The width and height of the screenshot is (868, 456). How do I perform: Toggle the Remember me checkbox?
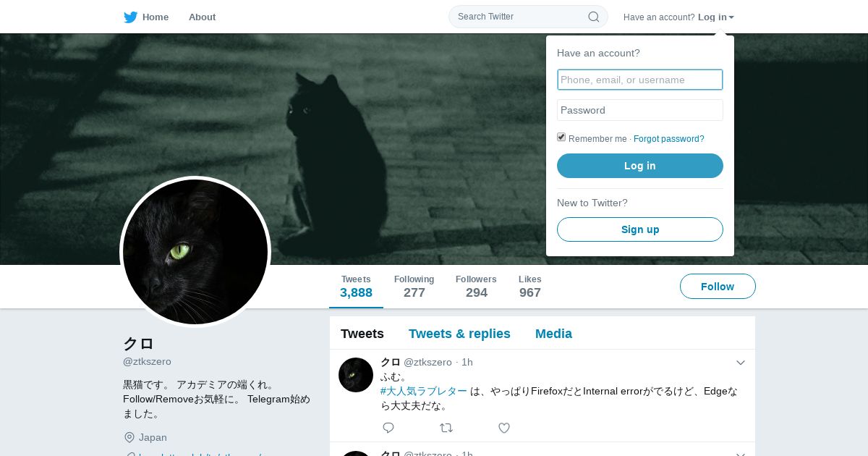[561, 138]
